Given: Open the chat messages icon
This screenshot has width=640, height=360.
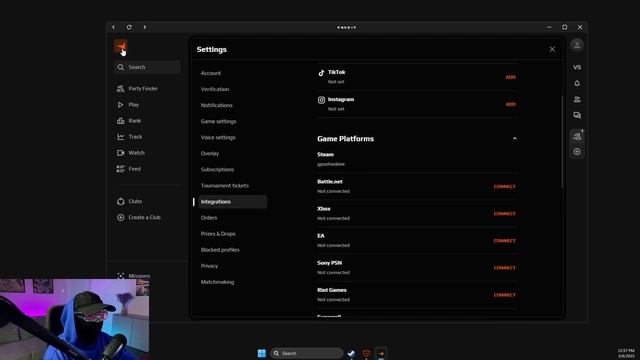Looking at the screenshot, I should [x=577, y=115].
